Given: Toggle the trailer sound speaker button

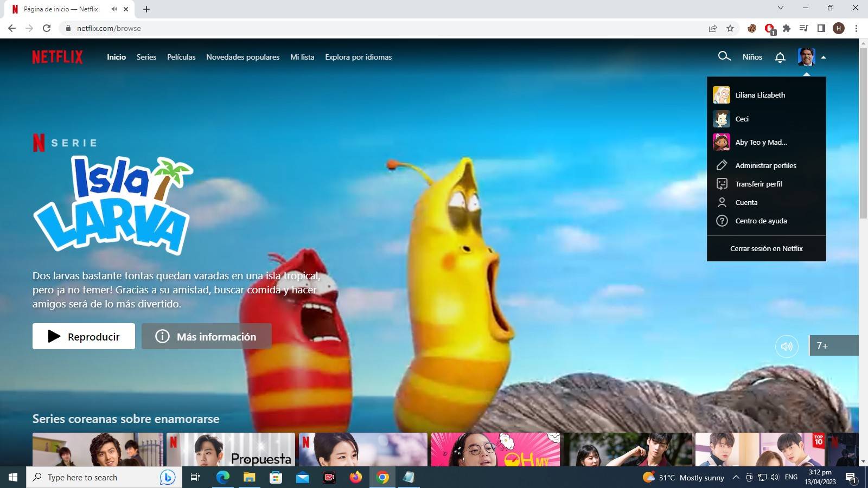Looking at the screenshot, I should coord(787,346).
